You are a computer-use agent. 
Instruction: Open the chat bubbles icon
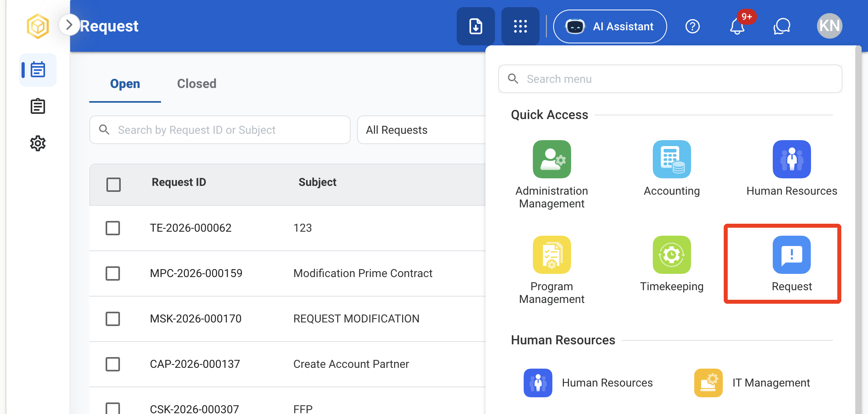782,26
